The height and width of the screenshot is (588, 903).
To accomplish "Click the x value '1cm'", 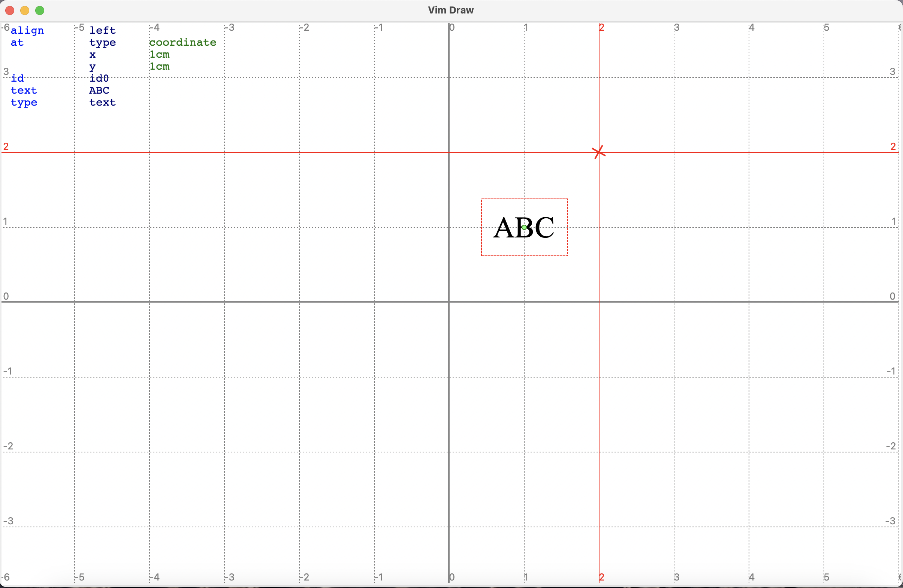I will [x=159, y=55].
